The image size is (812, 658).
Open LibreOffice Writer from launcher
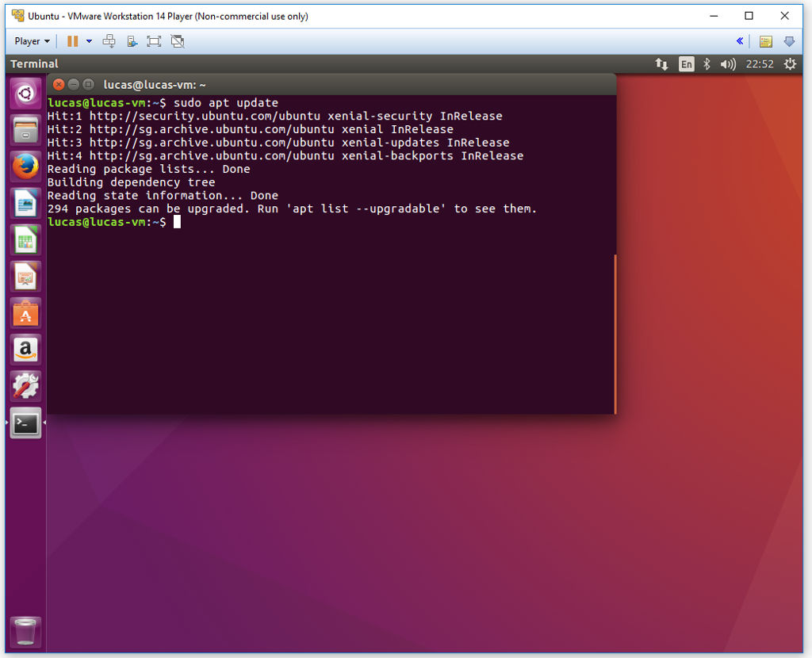(25, 204)
